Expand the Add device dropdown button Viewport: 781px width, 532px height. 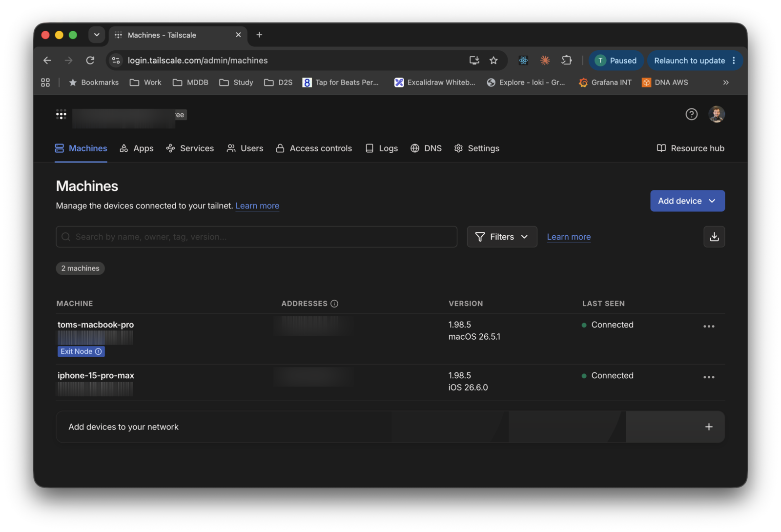click(687, 201)
